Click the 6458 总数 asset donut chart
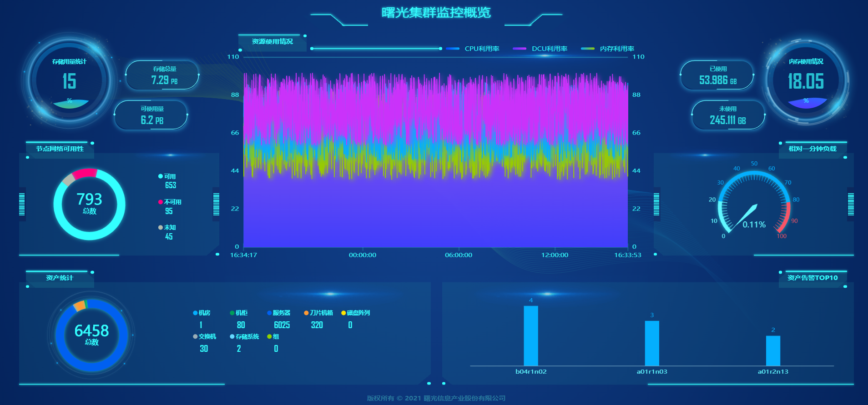868x405 pixels. tap(91, 335)
